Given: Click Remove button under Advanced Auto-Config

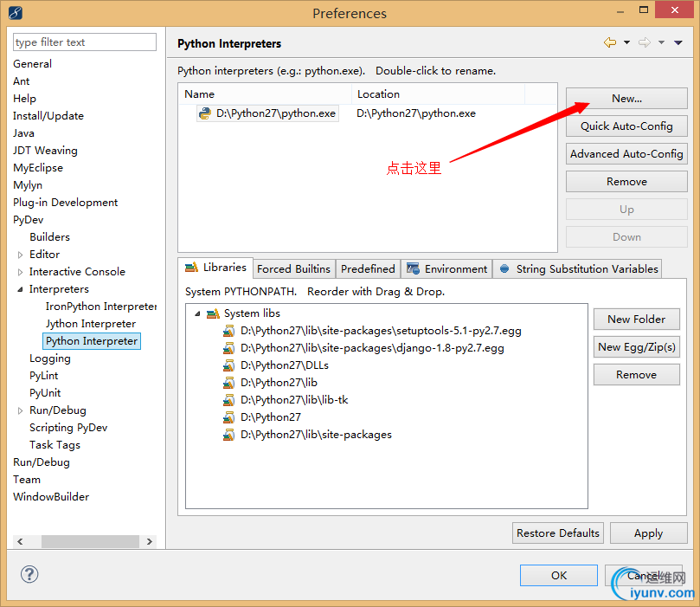Looking at the screenshot, I should click(x=626, y=181).
